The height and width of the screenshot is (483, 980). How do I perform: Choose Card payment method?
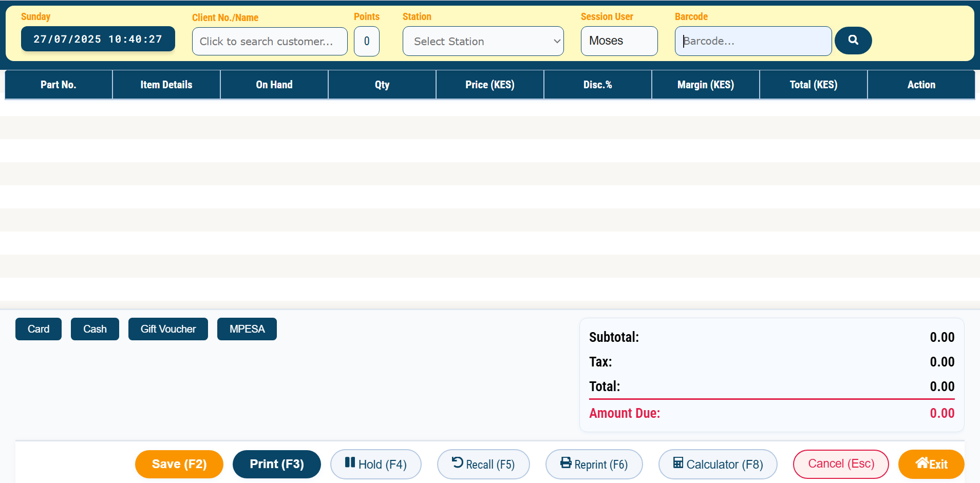coord(39,329)
